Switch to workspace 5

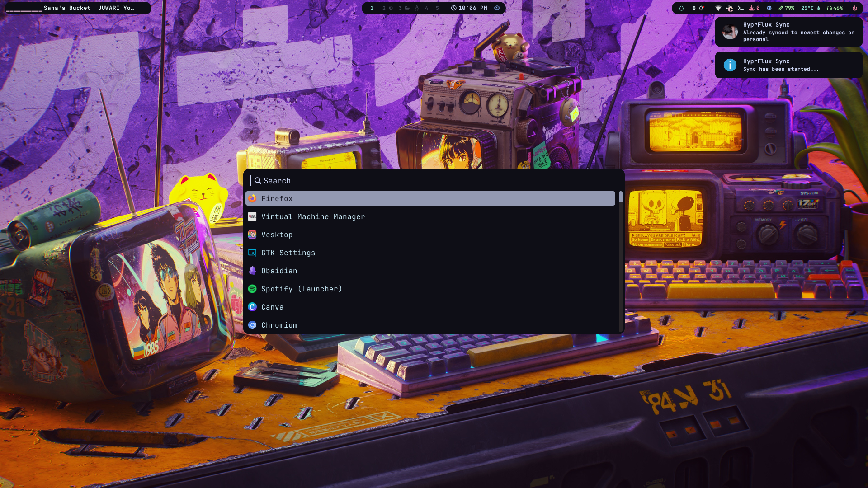pos(437,8)
